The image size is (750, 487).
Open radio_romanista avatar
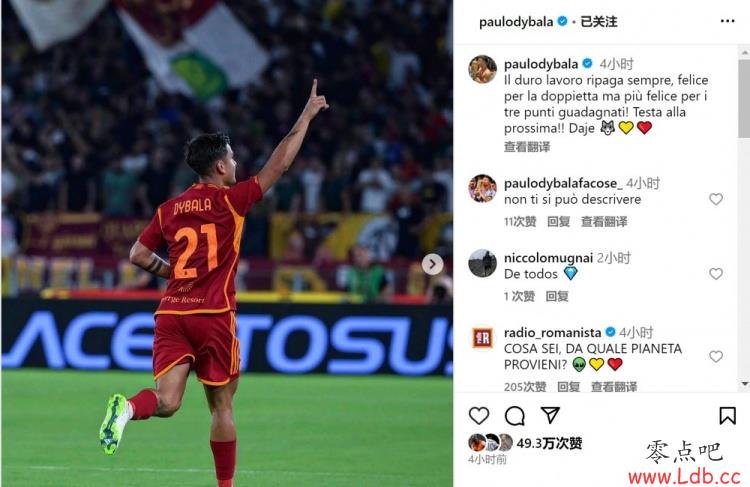point(482,338)
